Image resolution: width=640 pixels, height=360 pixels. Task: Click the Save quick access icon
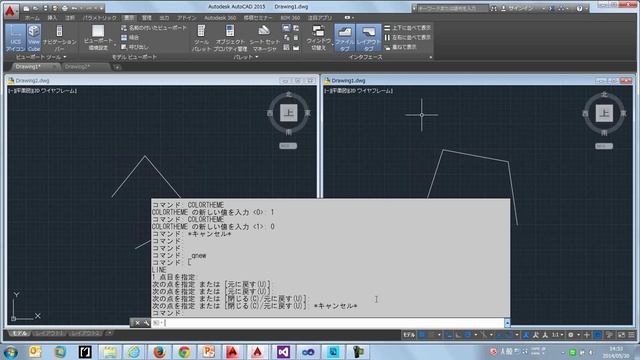pyautogui.click(x=45, y=8)
